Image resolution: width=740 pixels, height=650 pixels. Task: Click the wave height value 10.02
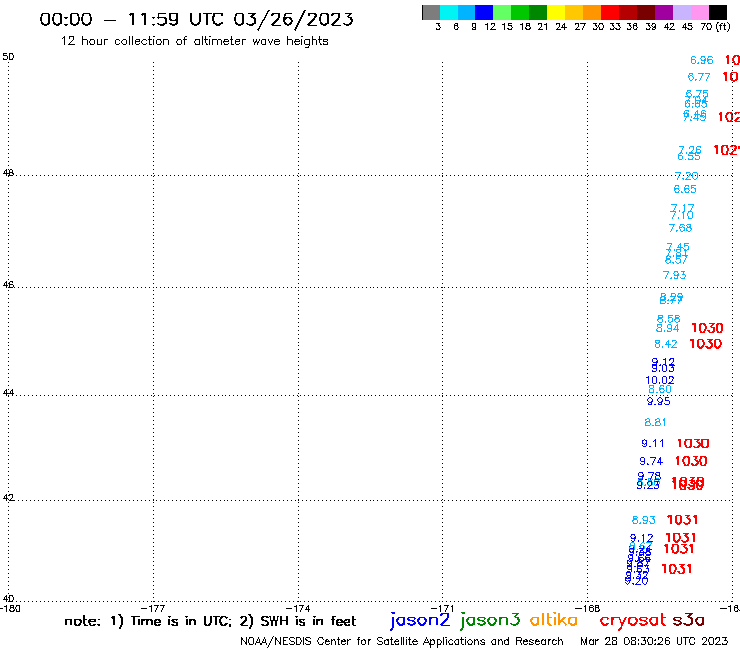[x=660, y=380]
